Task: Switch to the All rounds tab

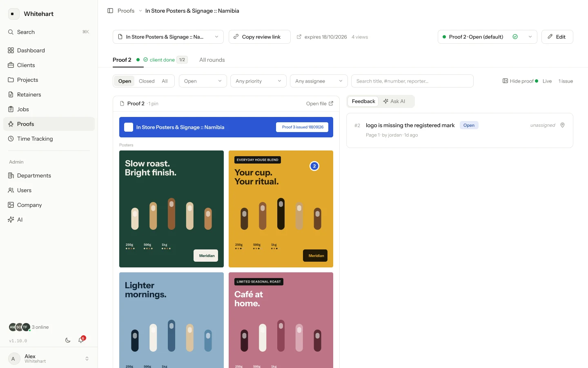Action: [x=212, y=60]
